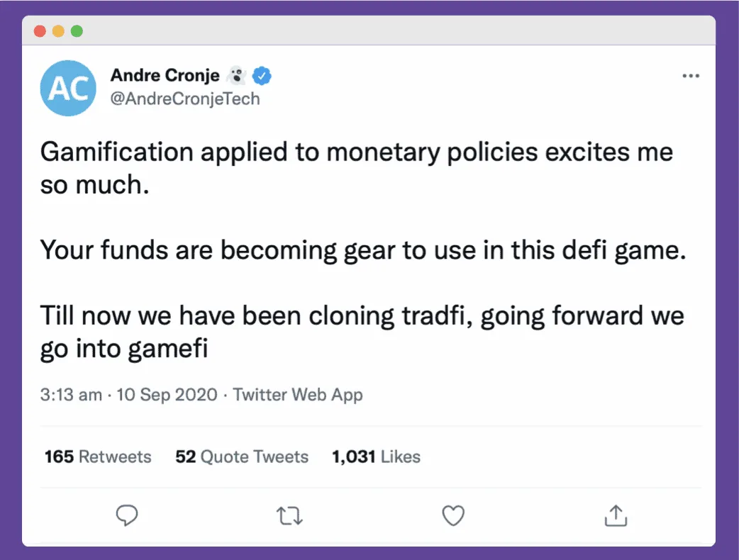Image resolution: width=739 pixels, height=560 pixels.
Task: Click the verified badge next to Andre Cronje
Action: [262, 74]
